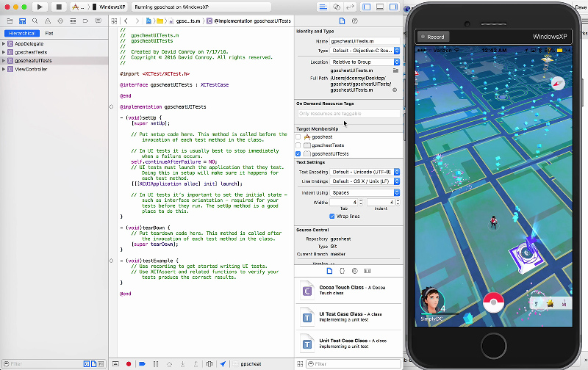This screenshot has height=370, width=588.
Task: Uncheck gpscheatUITests target membership
Action: pos(298,154)
